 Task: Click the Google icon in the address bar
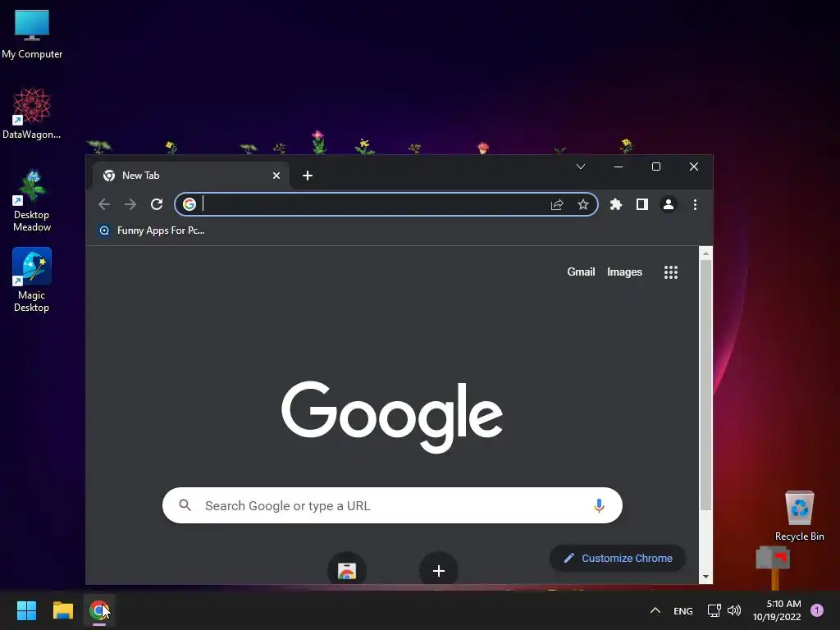point(189,204)
